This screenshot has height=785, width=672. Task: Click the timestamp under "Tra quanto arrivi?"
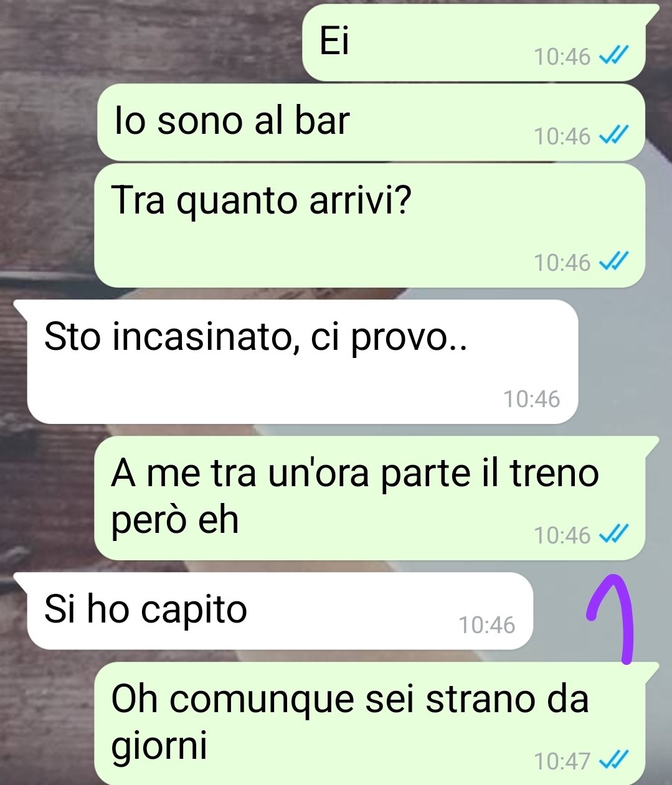(562, 263)
